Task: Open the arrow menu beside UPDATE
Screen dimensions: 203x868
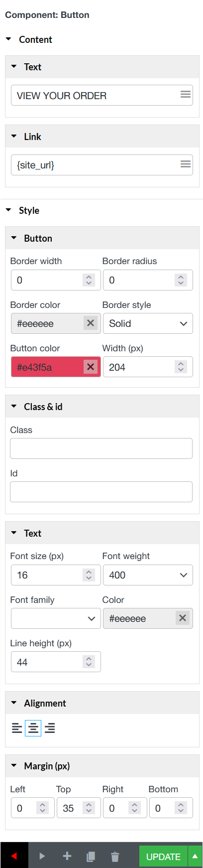Action: (x=195, y=857)
